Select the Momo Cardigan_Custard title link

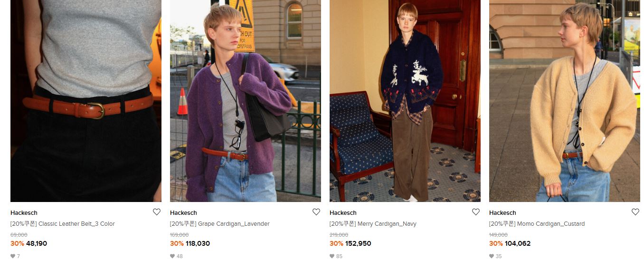point(537,224)
